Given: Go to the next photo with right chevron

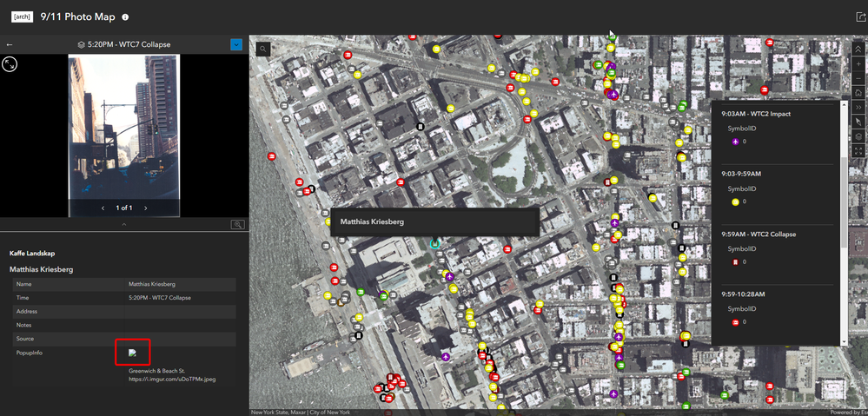Looking at the screenshot, I should coord(146,208).
